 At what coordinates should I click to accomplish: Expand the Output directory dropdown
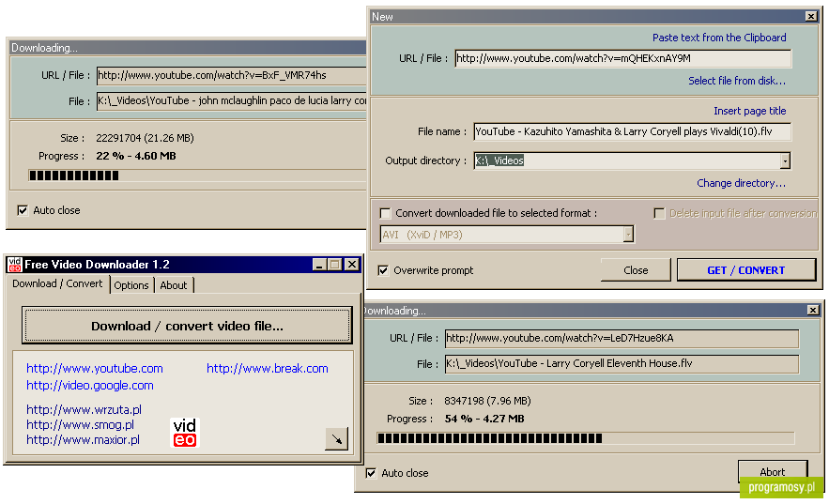(785, 160)
